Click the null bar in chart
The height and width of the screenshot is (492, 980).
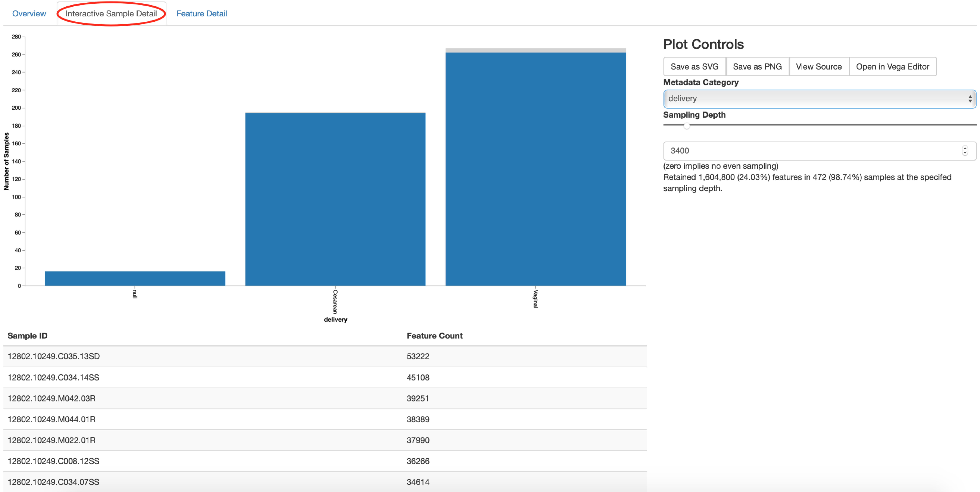pos(135,278)
